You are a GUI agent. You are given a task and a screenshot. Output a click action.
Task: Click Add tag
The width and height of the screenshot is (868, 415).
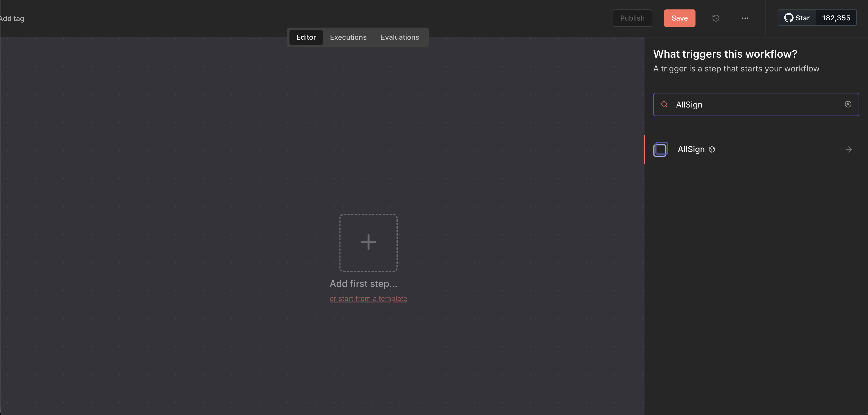coord(12,18)
